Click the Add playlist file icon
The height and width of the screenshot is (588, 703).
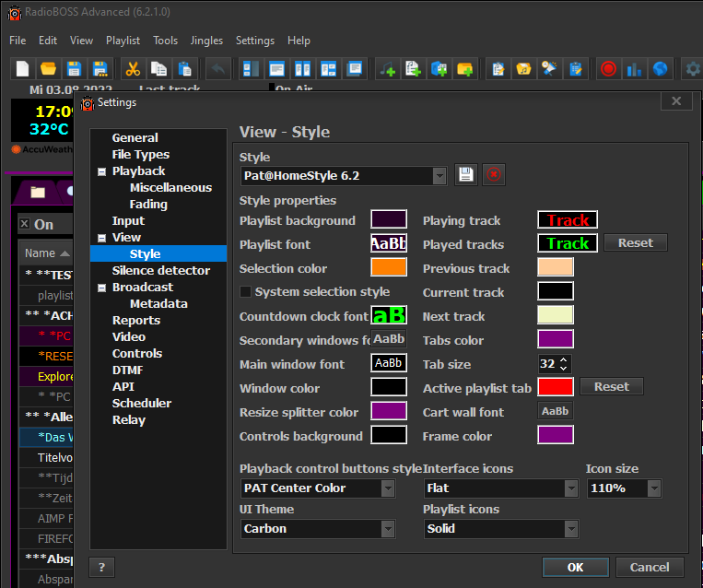(413, 69)
